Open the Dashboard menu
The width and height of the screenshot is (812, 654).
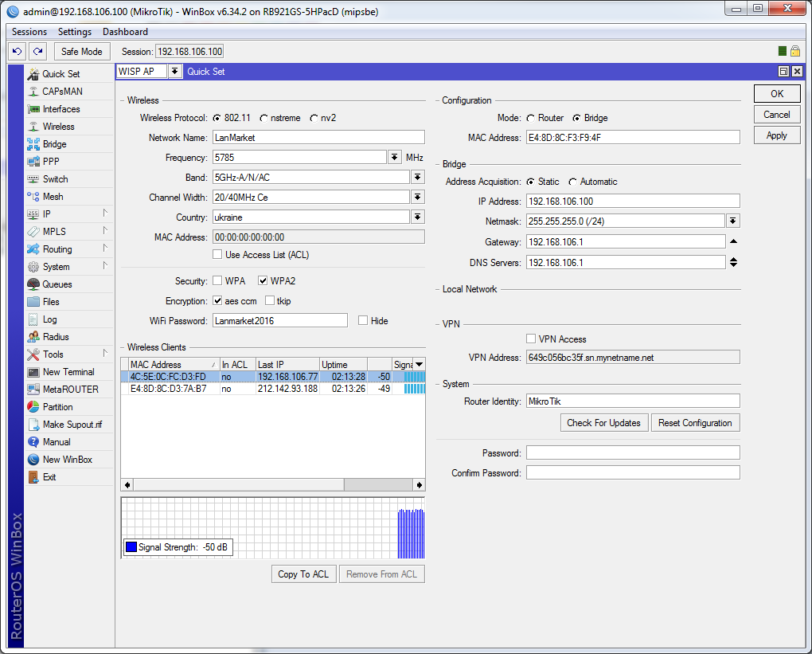(125, 32)
